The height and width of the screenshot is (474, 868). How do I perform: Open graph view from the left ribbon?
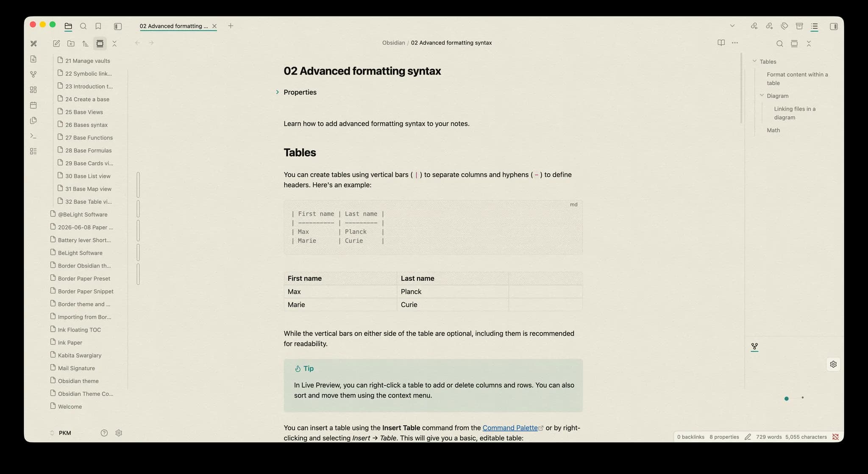(33, 74)
